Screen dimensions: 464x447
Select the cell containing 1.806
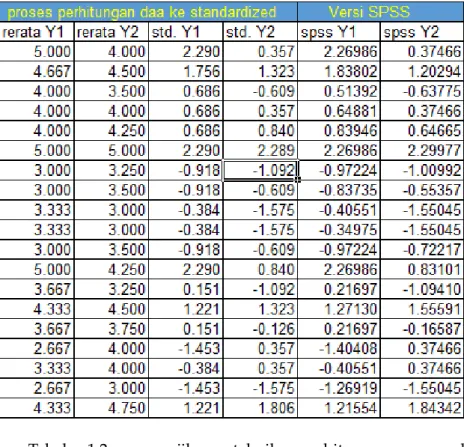[260, 408]
